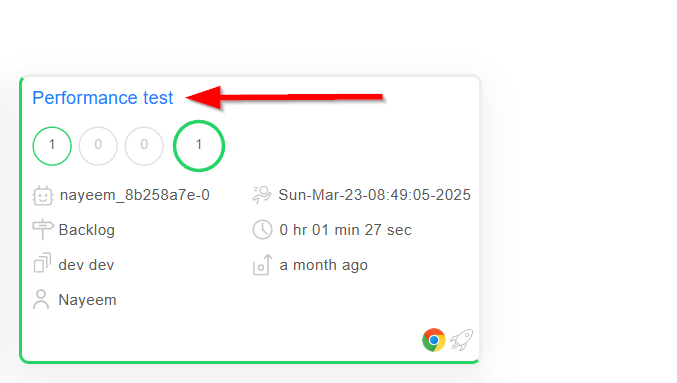This screenshot has width=677, height=383.
Task: Click the Sun-Mar-23-08:49:05-2025 timestamp
Action: click(374, 195)
